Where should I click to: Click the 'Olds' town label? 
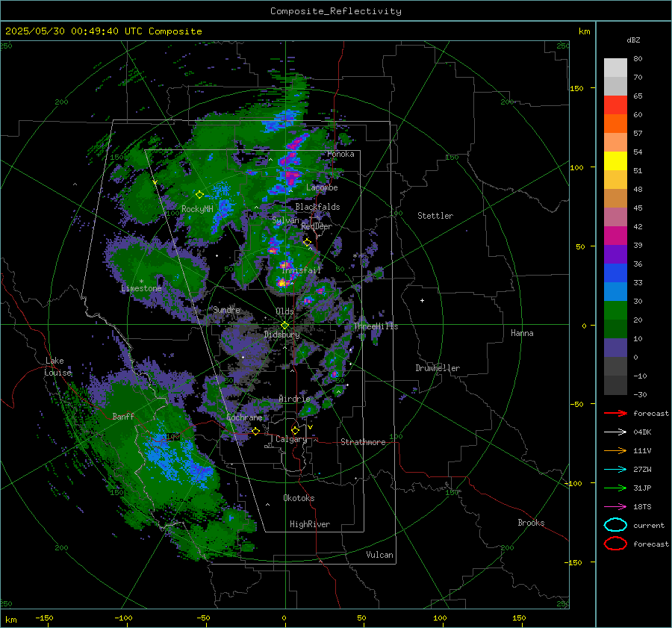click(x=284, y=311)
